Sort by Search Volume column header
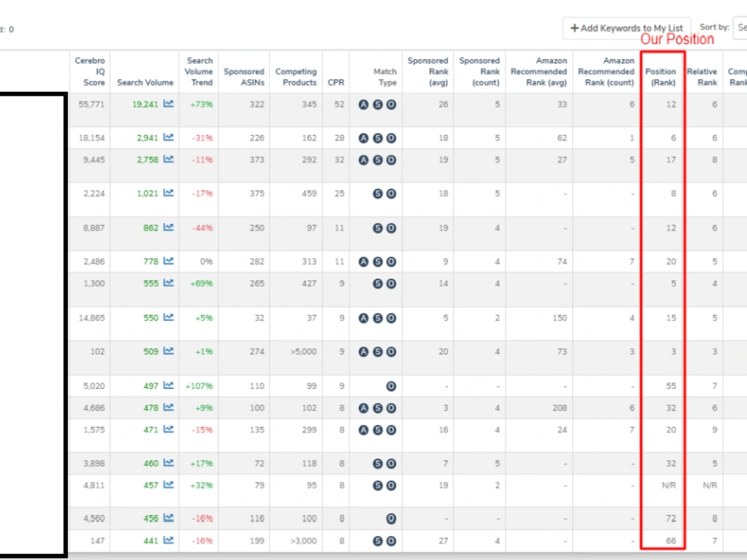Viewport: 747px width, 560px height. point(146,82)
